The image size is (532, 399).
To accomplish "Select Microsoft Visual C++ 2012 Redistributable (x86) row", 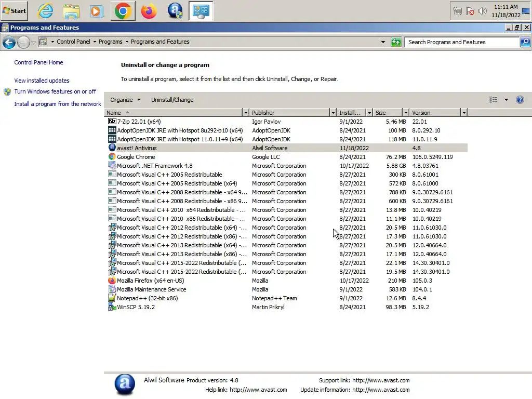I will (x=287, y=236).
